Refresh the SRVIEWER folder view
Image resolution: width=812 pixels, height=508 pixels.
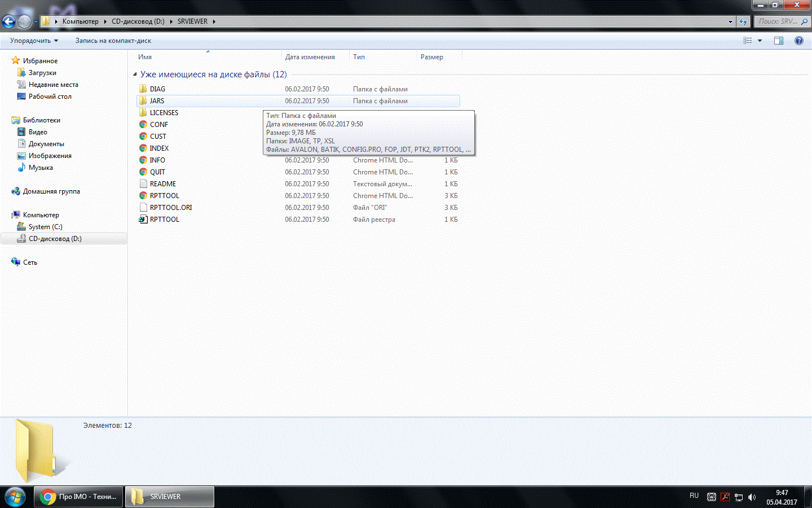click(x=743, y=21)
